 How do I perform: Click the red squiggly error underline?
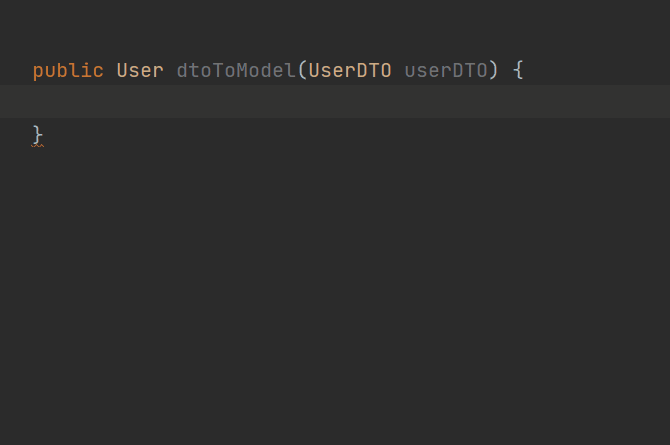(x=38, y=146)
